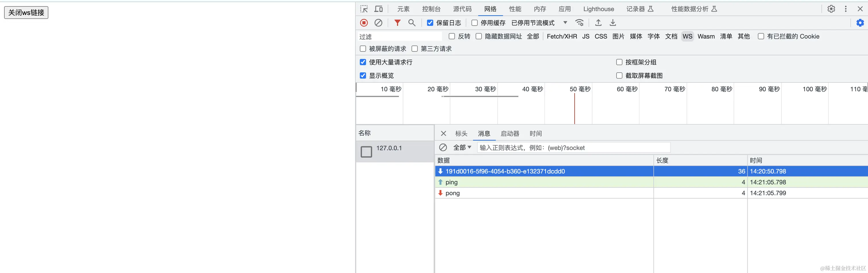This screenshot has height=273, width=868.
Task: Toggle the preserve log checkbox
Action: 430,23
